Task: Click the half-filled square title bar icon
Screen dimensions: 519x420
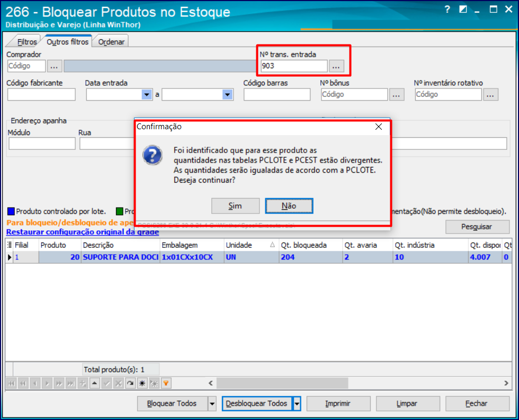Action: [x=463, y=9]
